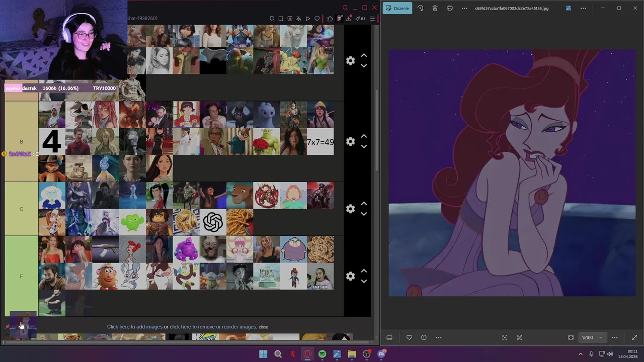Enter fullscreen view in Photos

tap(634, 337)
